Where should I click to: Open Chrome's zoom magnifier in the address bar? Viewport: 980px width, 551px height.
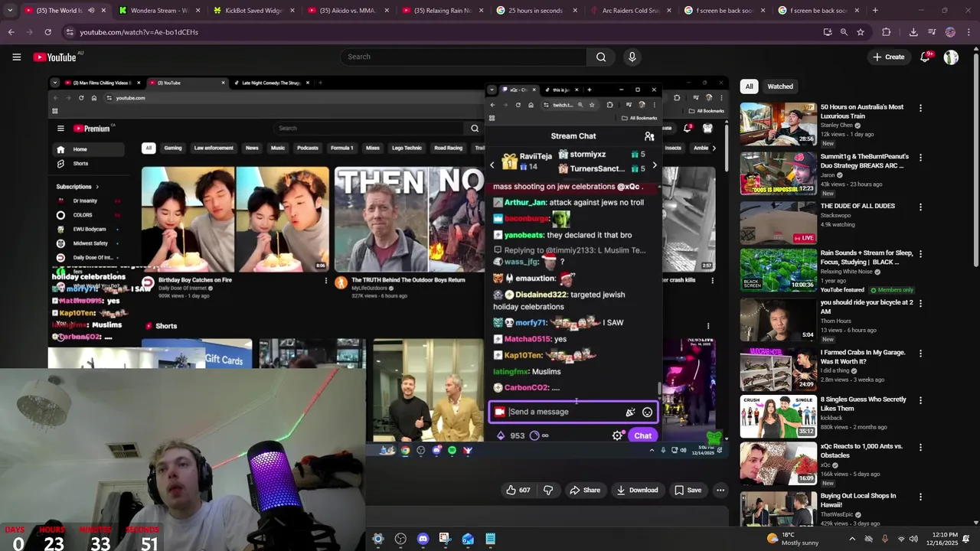click(844, 32)
